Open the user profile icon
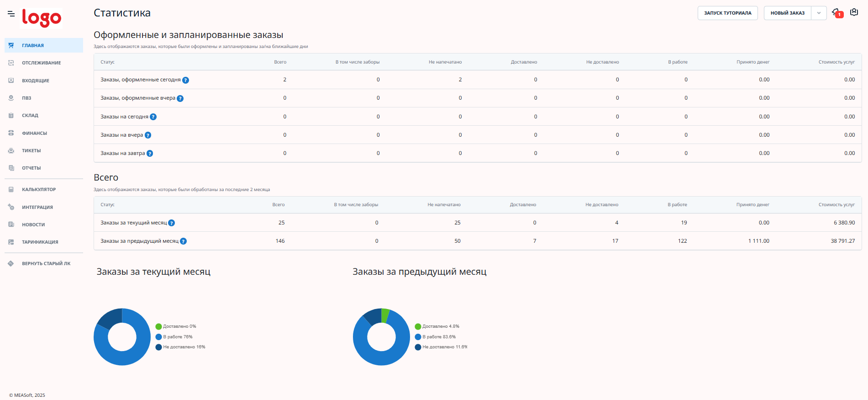The height and width of the screenshot is (400, 868). click(x=854, y=12)
